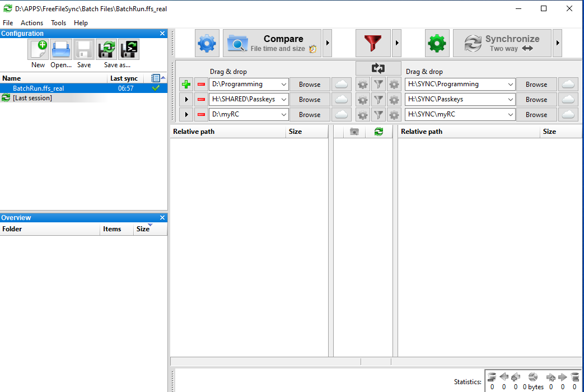Browse for the D:\Programming folder

(310, 85)
